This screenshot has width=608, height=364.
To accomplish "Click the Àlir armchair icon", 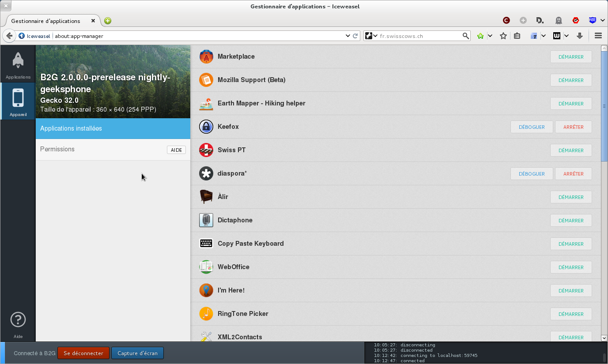I will pyautogui.click(x=206, y=197).
